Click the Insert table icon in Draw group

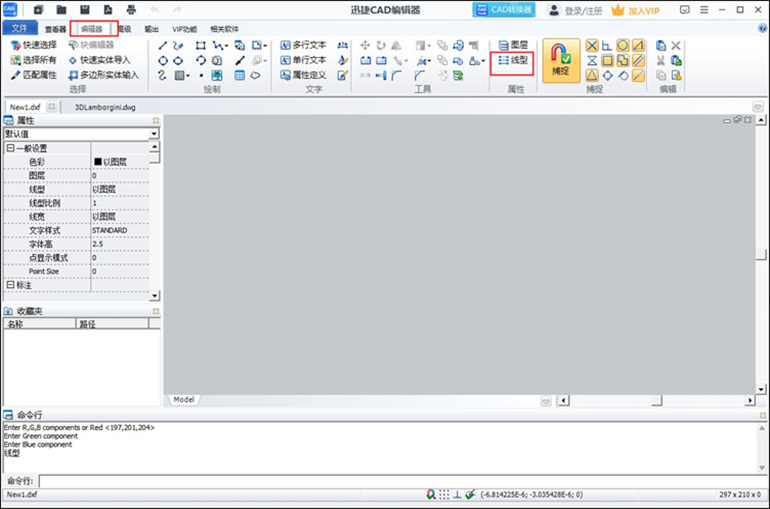pos(239,75)
